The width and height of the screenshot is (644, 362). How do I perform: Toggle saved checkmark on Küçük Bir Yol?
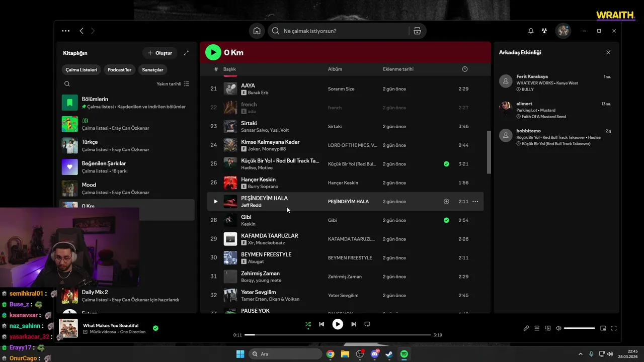pyautogui.click(x=446, y=164)
